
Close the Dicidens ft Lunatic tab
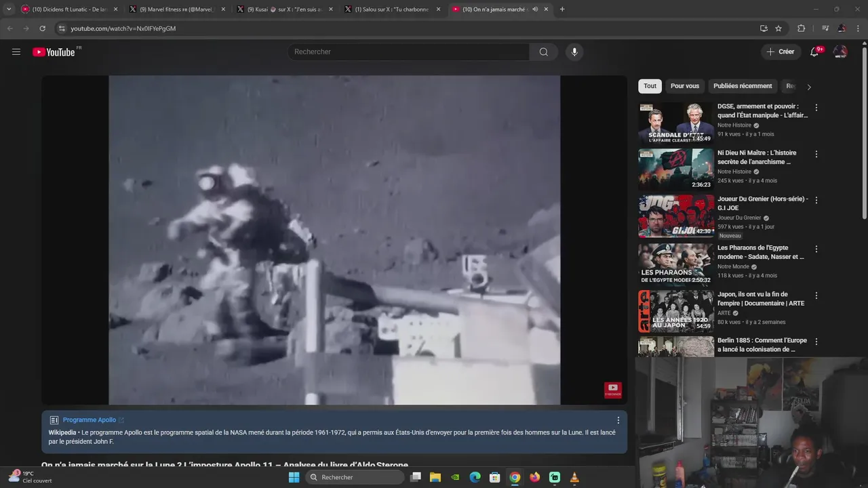click(115, 9)
